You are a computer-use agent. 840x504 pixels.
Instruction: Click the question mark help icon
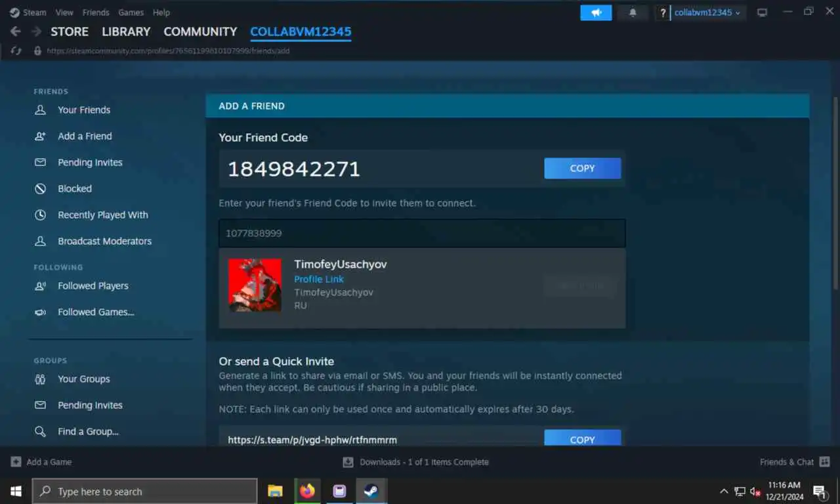pos(663,12)
